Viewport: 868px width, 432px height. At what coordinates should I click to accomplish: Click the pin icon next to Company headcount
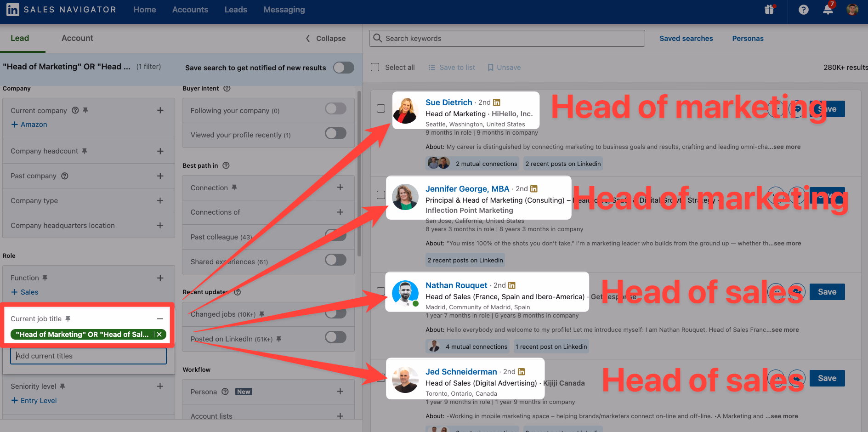(85, 151)
